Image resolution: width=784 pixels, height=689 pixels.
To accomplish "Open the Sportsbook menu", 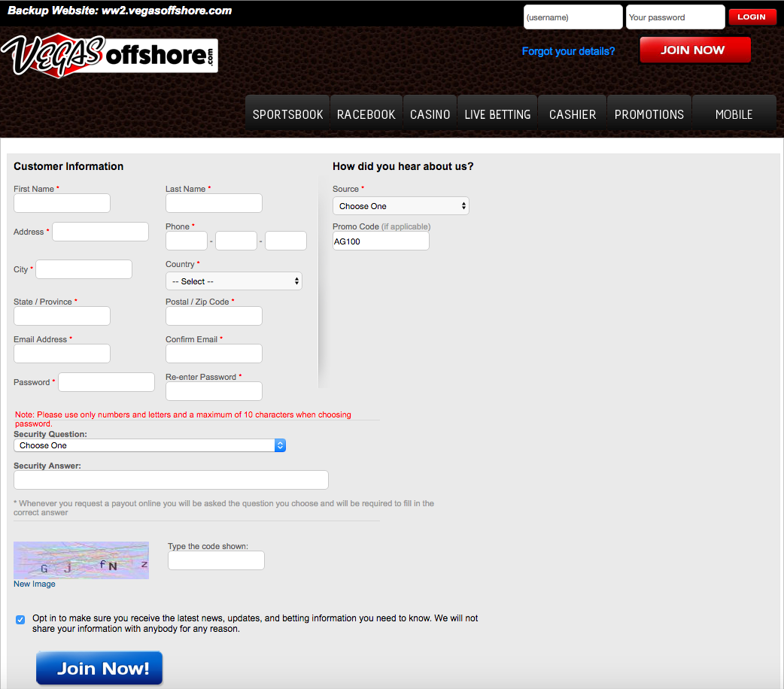I will pyautogui.click(x=287, y=114).
